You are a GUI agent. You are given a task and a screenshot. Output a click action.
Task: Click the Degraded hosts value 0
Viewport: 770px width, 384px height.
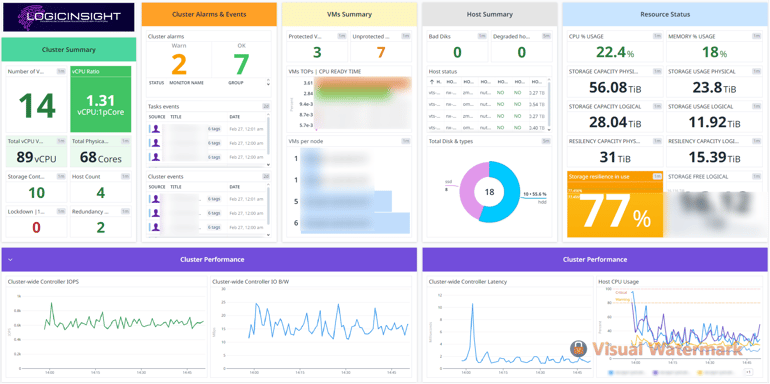click(x=522, y=53)
